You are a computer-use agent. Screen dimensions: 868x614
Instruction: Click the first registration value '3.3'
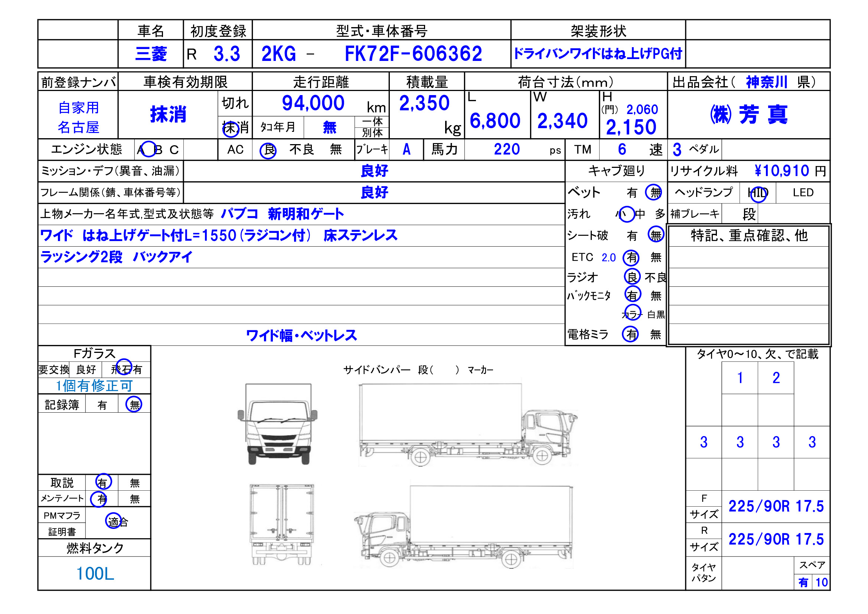(227, 54)
